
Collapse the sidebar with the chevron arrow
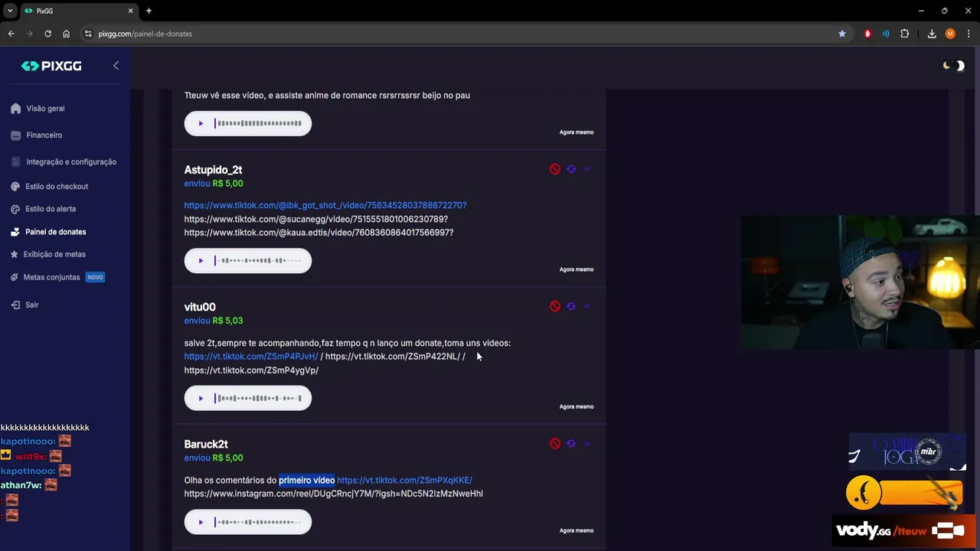(116, 66)
